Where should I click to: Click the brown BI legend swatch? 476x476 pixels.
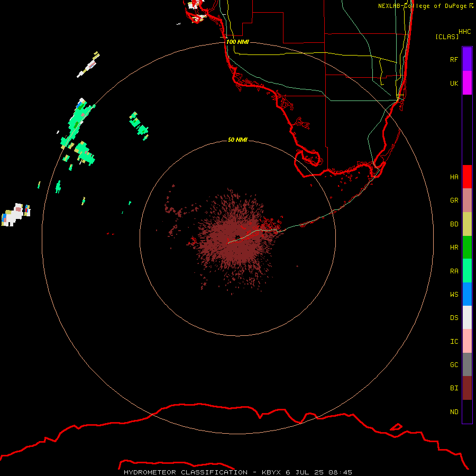point(467,388)
